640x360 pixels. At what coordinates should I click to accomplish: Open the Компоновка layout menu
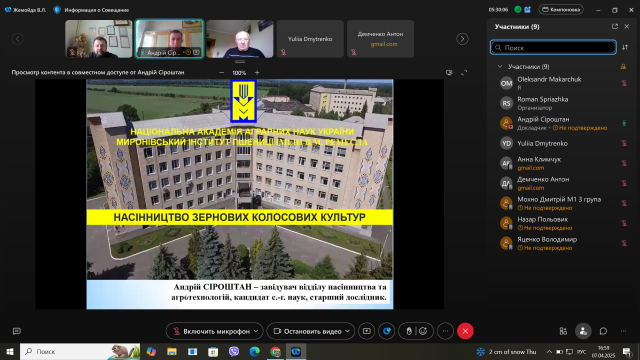pyautogui.click(x=561, y=9)
